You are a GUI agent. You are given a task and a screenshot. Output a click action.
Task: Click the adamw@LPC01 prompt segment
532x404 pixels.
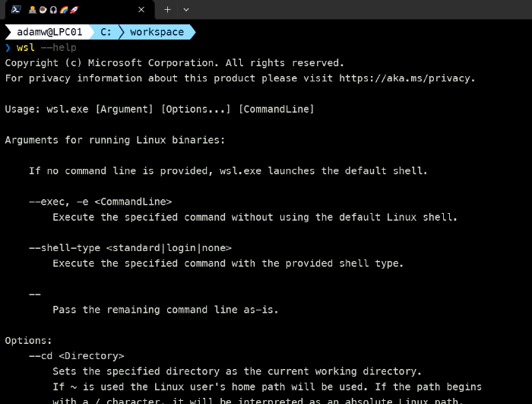tap(48, 32)
